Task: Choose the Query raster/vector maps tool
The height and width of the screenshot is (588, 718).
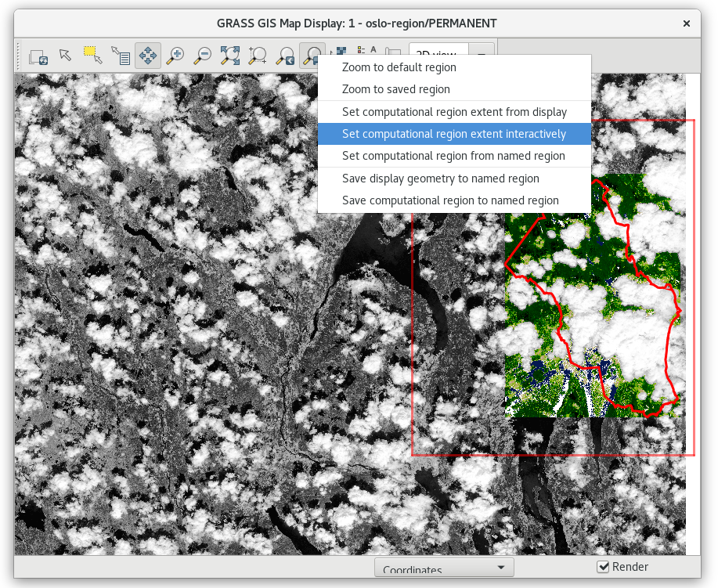Action: pyautogui.click(x=121, y=56)
